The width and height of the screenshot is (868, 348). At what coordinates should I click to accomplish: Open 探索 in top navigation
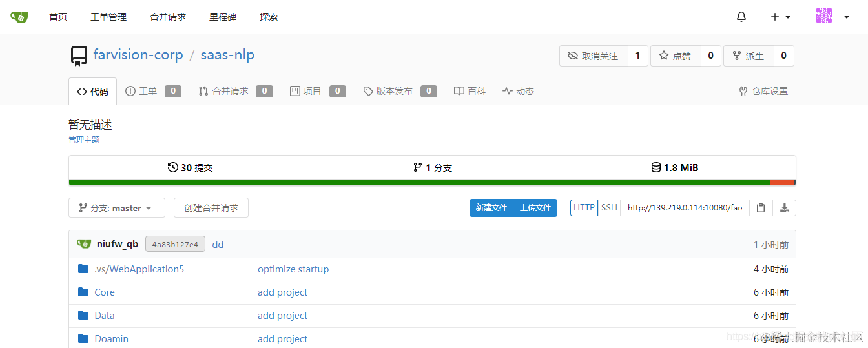(269, 17)
